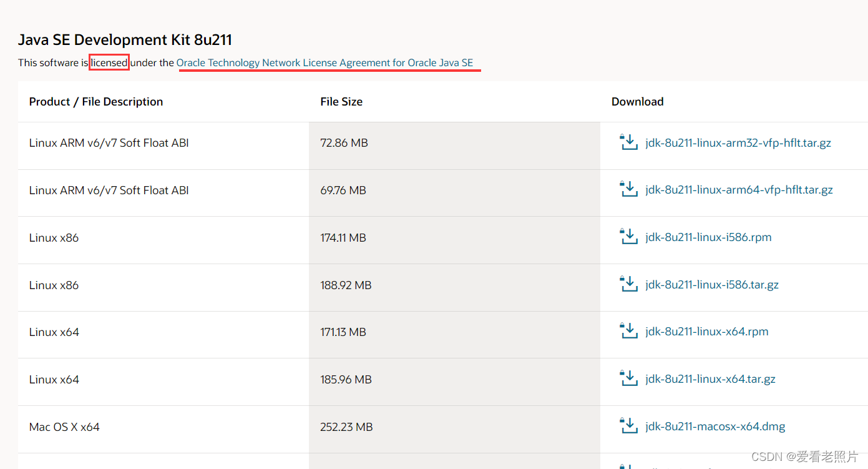Image resolution: width=868 pixels, height=469 pixels.
Task: Download jdk-8u211-macosx-x64.dmg file link
Action: coord(715,427)
